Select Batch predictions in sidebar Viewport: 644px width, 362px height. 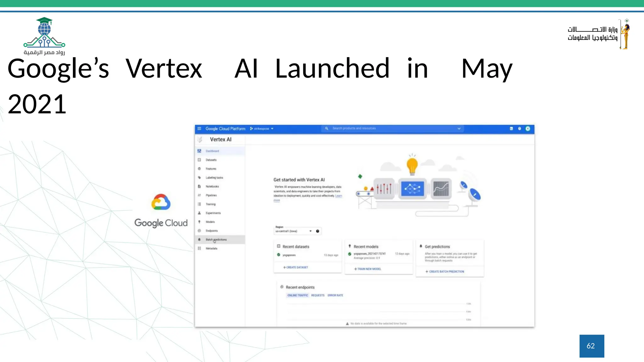coord(220,239)
